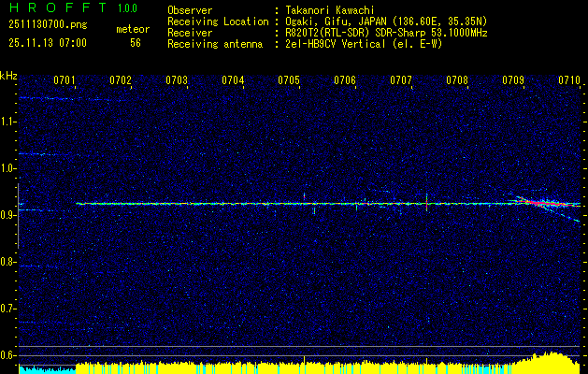Click the 0701 time marker
The width and height of the screenshot is (588, 374).
pos(65,81)
